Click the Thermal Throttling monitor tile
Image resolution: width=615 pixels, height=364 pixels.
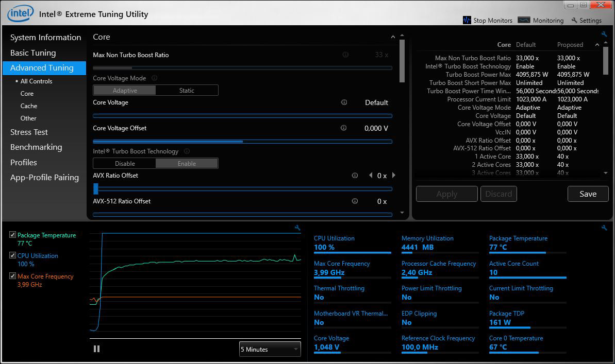pyautogui.click(x=352, y=293)
